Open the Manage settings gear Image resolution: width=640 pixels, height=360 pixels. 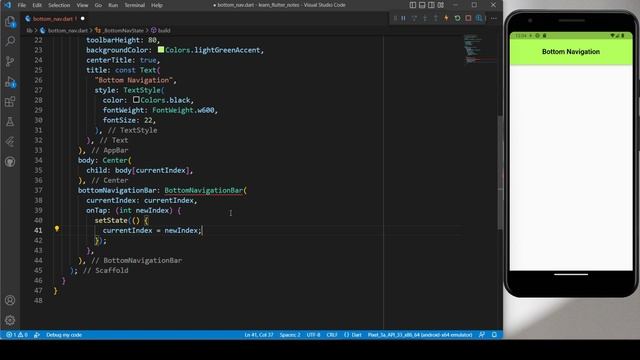click(x=10, y=320)
